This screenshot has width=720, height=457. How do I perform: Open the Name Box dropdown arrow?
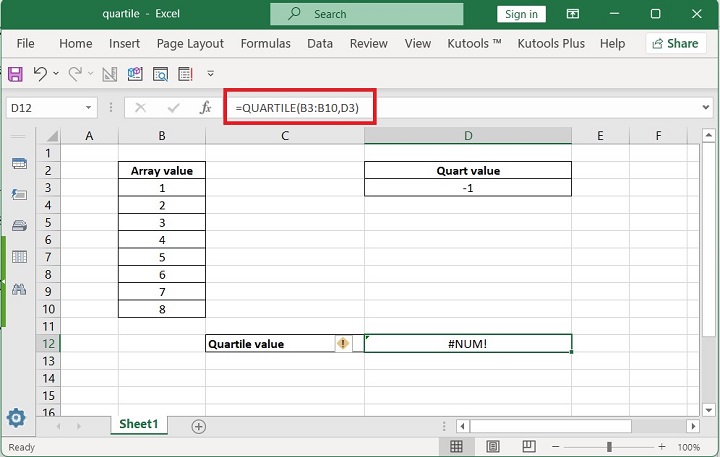point(89,107)
